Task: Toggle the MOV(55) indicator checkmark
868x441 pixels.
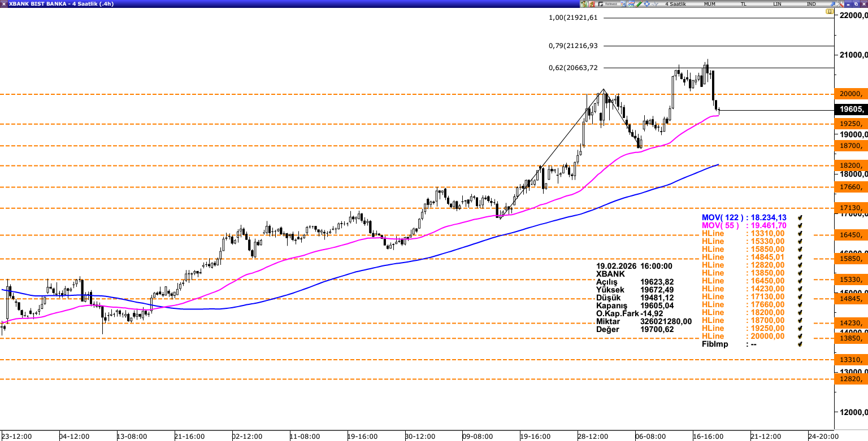Action: 800,225
